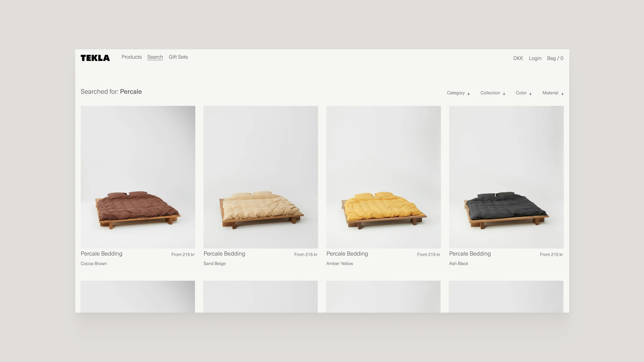
Task: Open the Ash Black bedding image
Action: [506, 177]
